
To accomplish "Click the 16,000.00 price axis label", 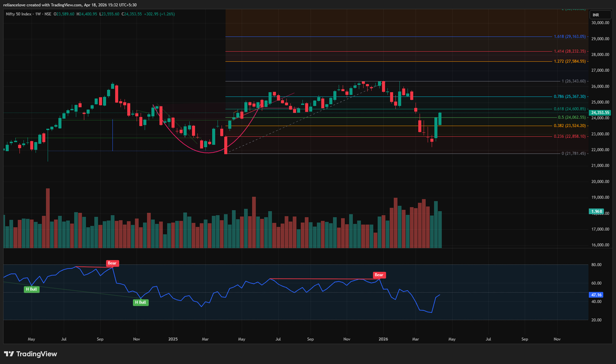I will pos(600,245).
